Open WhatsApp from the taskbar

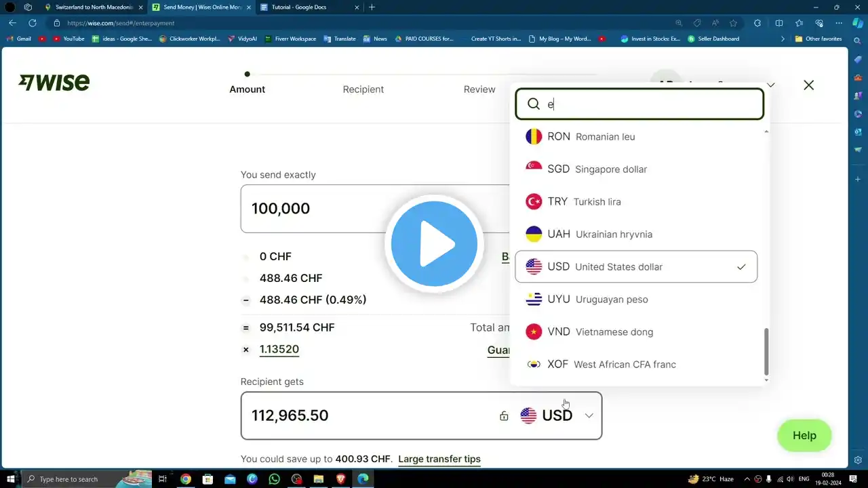[x=274, y=479]
